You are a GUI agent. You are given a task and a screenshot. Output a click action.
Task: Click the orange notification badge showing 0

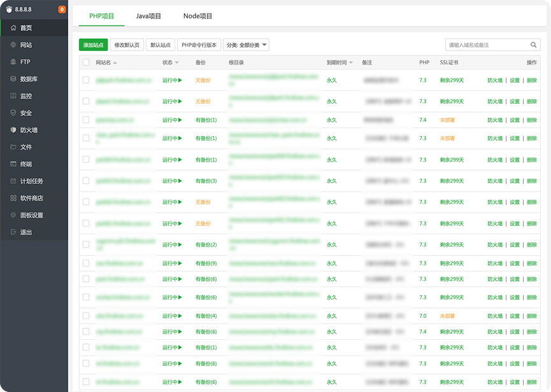(62, 10)
